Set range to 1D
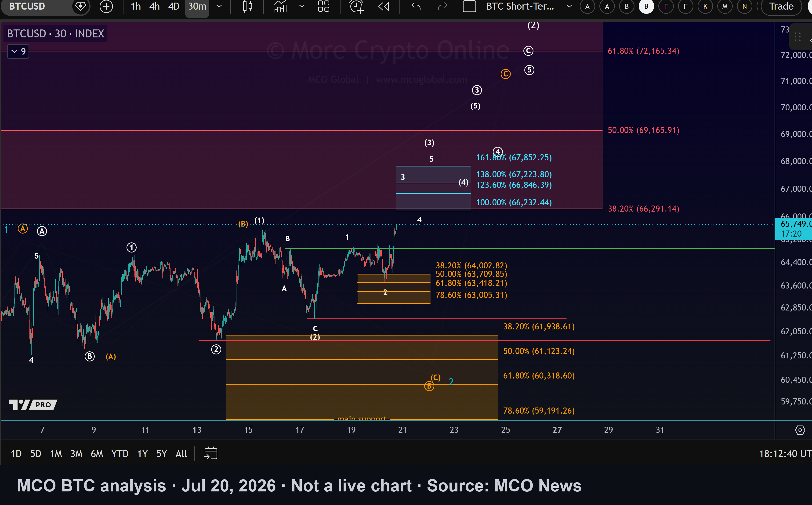Image resolution: width=812 pixels, height=505 pixels. (x=16, y=454)
